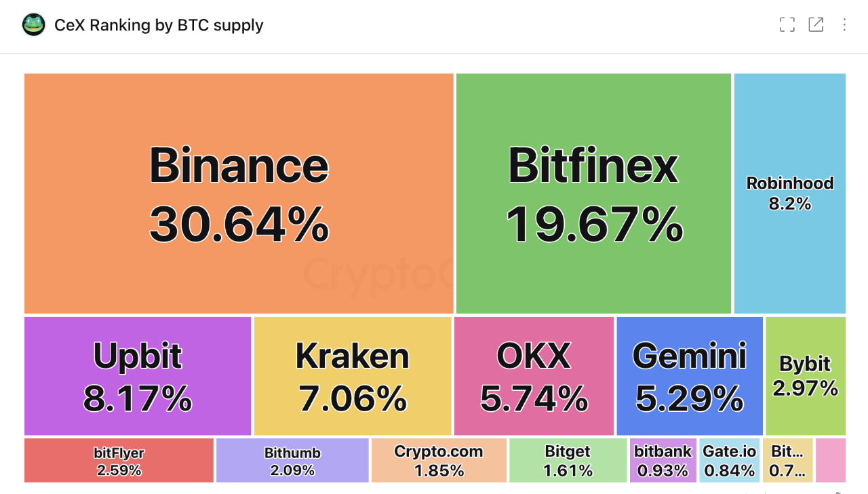Click the OKX 5.74% tile
868x494 pixels.
pos(534,376)
